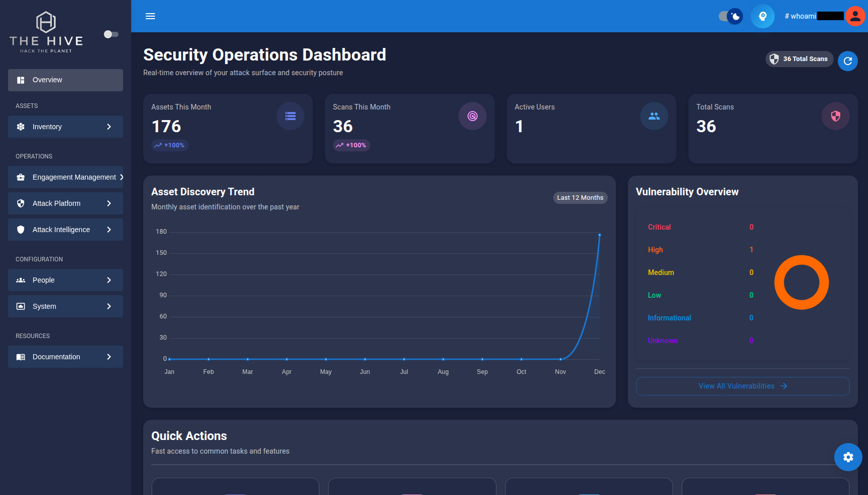Click the AI assistant head icon in the header
Viewport: 868px width, 495px height.
762,16
